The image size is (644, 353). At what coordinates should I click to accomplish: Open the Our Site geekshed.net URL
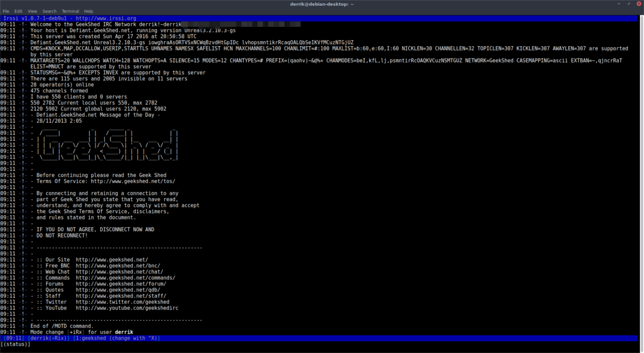112,260
